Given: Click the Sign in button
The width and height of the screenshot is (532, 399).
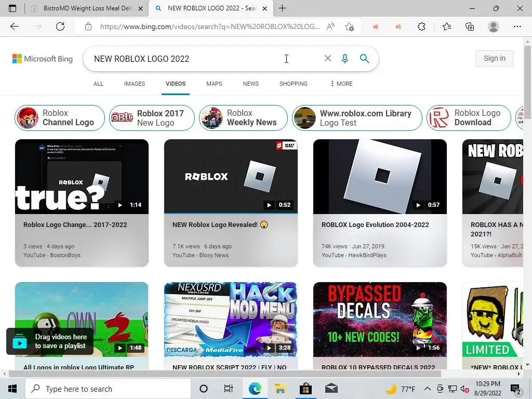Looking at the screenshot, I should pyautogui.click(x=495, y=58).
